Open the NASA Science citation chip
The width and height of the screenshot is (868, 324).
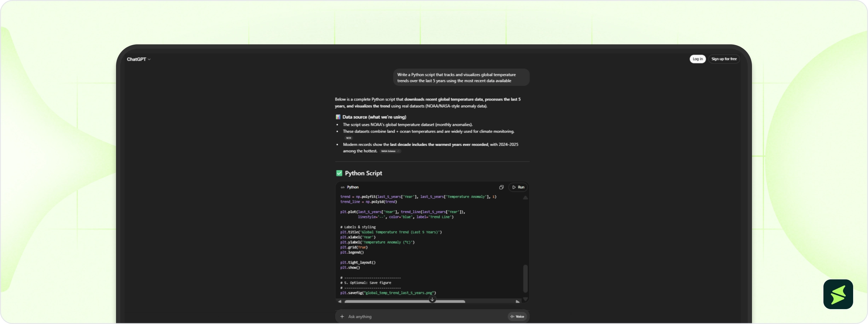point(390,151)
